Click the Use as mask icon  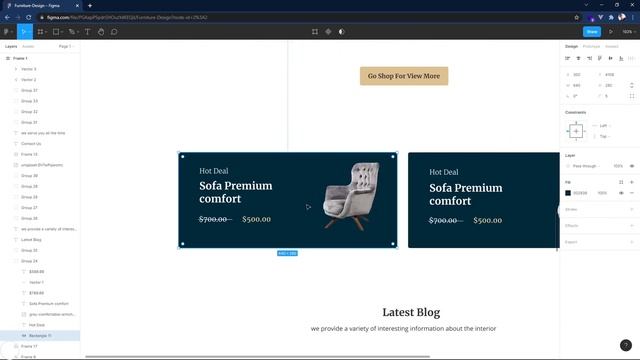(342, 31)
